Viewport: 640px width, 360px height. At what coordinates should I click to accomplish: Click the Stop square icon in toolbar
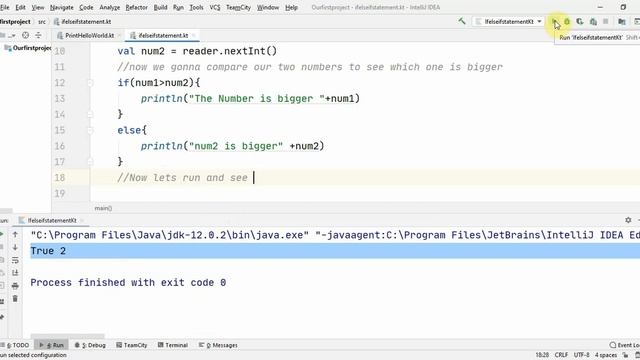point(606,21)
